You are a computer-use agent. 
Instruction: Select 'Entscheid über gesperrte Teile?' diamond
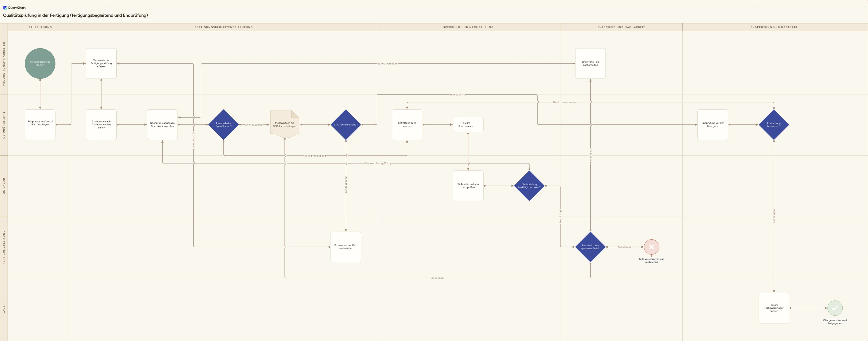coord(590,247)
